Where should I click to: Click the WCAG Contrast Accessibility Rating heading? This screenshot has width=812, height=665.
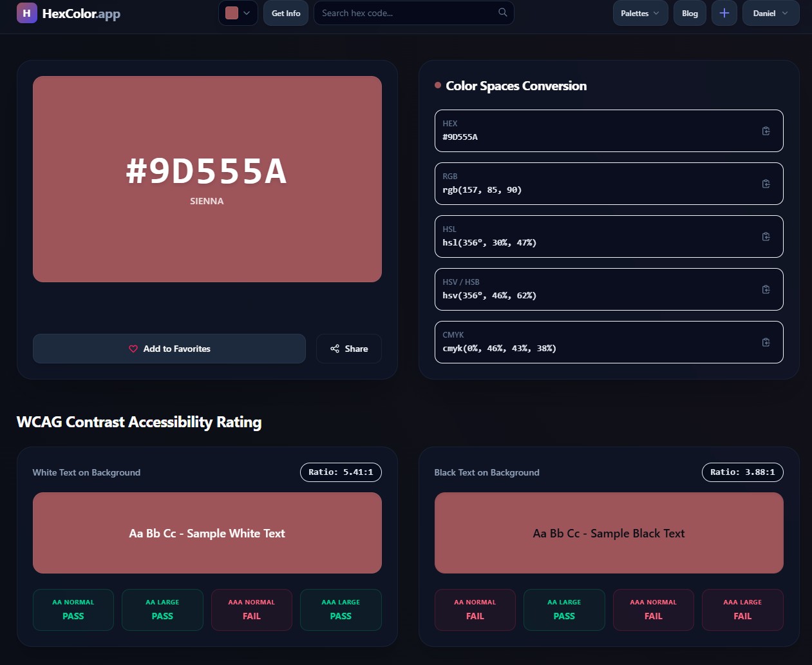[139, 422]
